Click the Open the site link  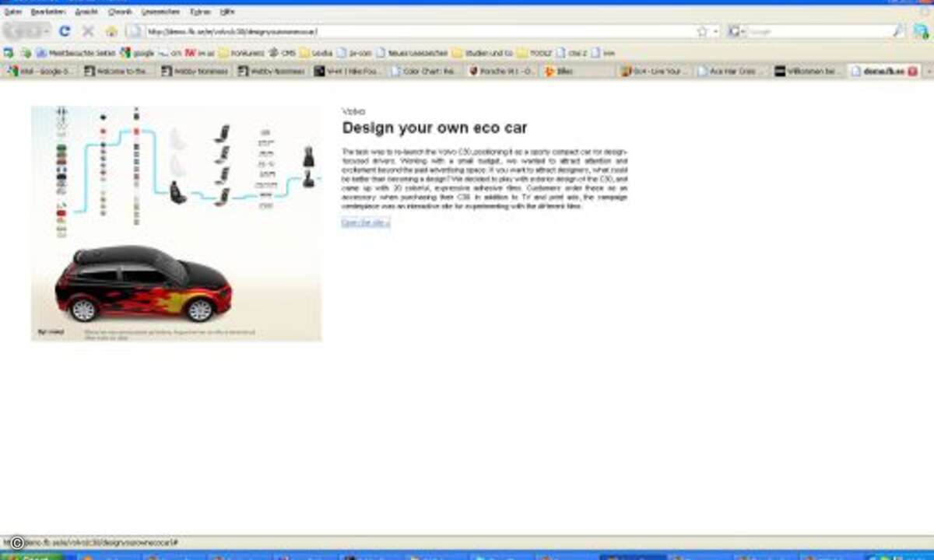click(365, 223)
